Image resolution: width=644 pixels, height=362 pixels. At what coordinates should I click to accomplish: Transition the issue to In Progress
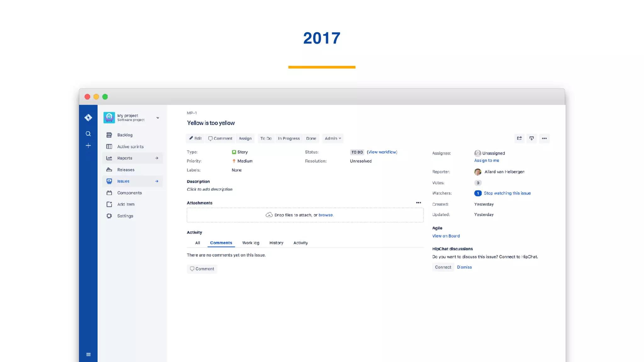click(289, 138)
